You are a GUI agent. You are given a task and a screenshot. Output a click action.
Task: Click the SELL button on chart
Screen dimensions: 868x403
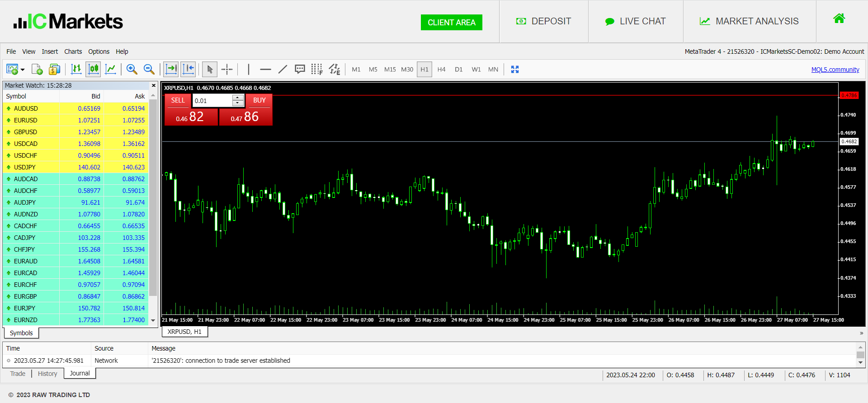(178, 100)
